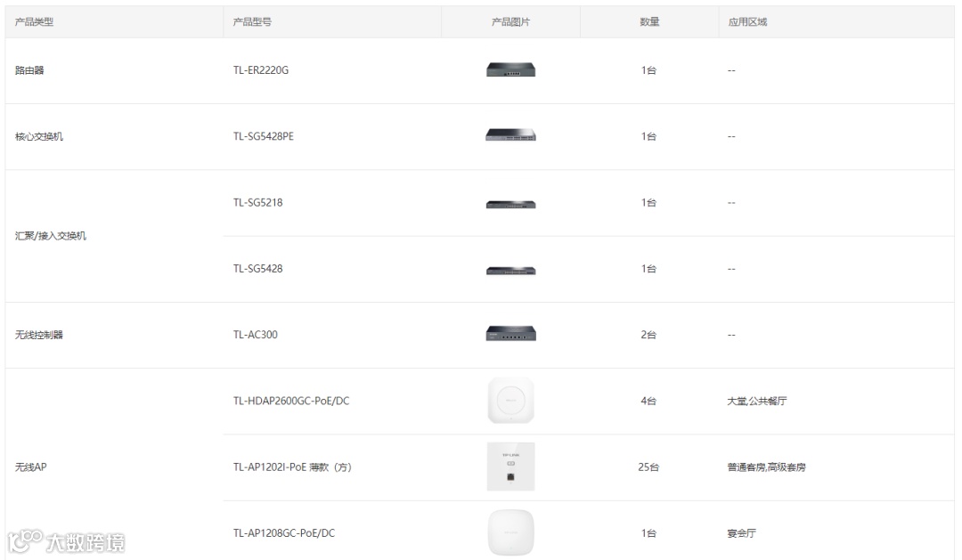
Task: Click the TL-SG5428PE core switch image
Action: [510, 136]
